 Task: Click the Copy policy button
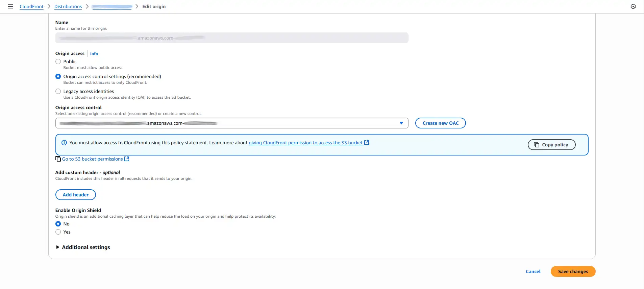[x=551, y=145]
